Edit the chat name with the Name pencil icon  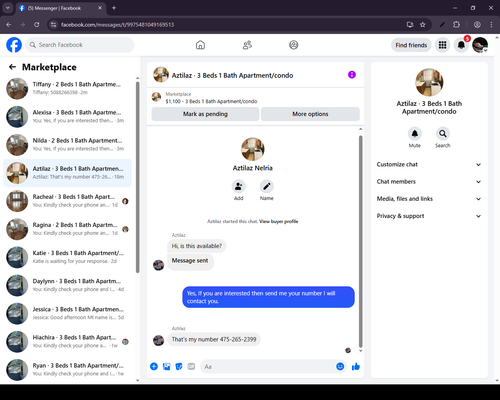(267, 186)
